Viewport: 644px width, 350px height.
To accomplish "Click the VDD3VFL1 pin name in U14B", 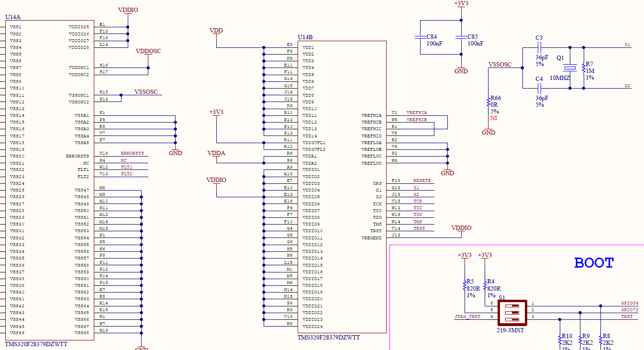I will pyautogui.click(x=314, y=143).
